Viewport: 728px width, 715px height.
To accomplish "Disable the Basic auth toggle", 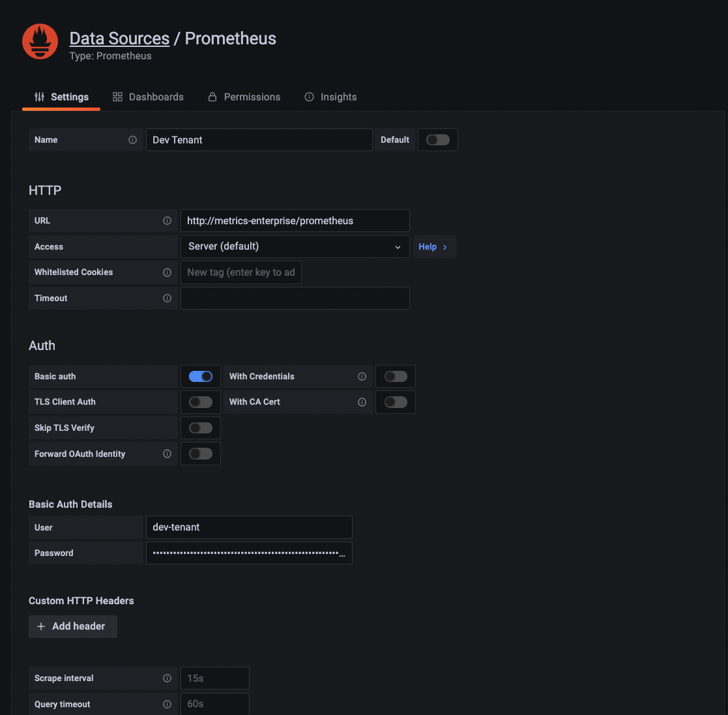I will (x=200, y=376).
